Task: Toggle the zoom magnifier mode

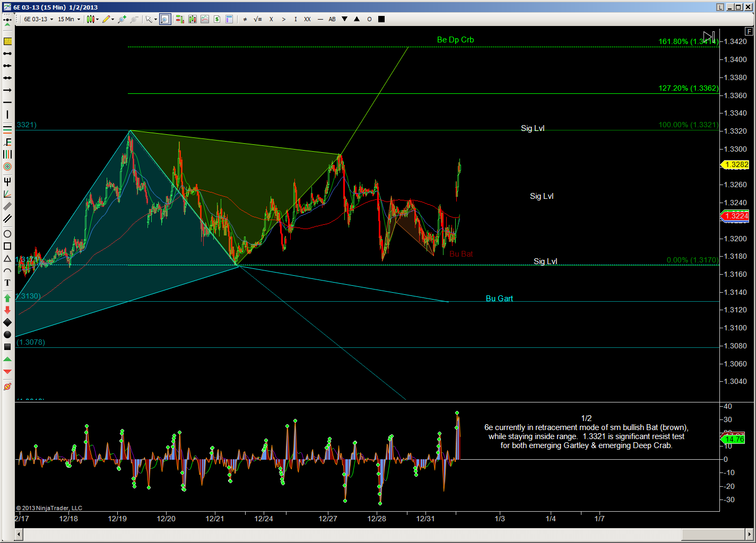Action: point(165,19)
